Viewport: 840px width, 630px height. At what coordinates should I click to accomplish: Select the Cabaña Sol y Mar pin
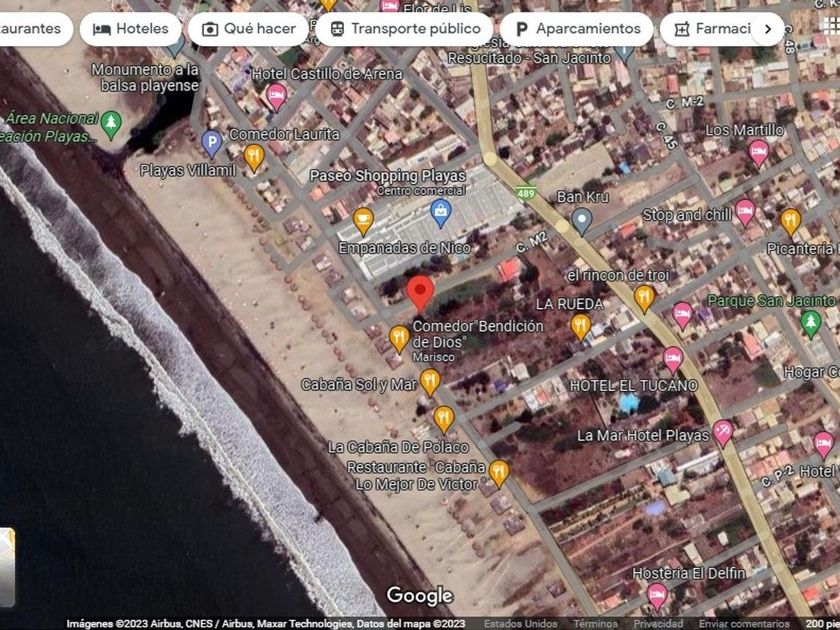coord(430,382)
